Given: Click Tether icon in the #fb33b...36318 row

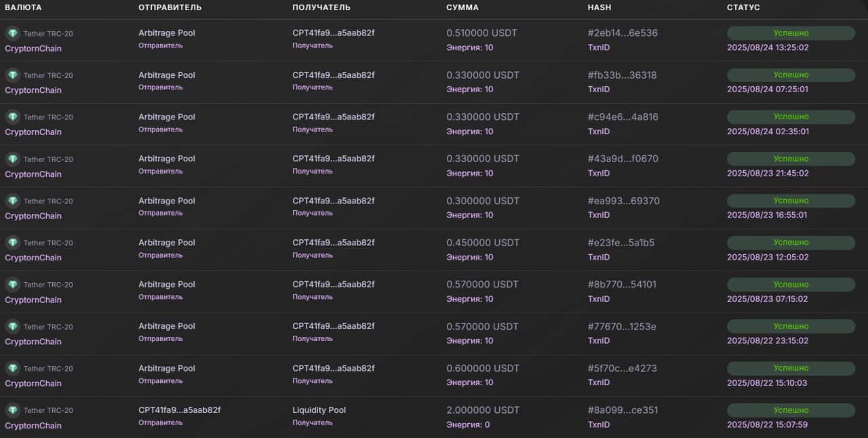Looking at the screenshot, I should [x=12, y=75].
